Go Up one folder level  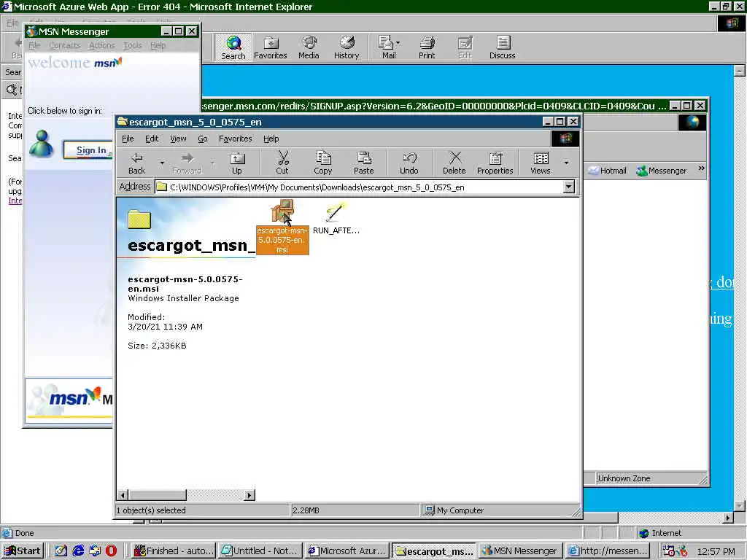click(x=237, y=163)
